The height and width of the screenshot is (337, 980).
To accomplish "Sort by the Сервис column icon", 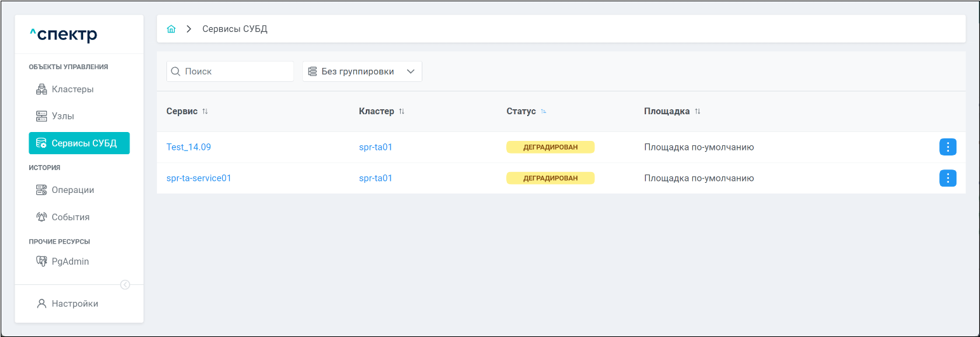I will [x=205, y=112].
